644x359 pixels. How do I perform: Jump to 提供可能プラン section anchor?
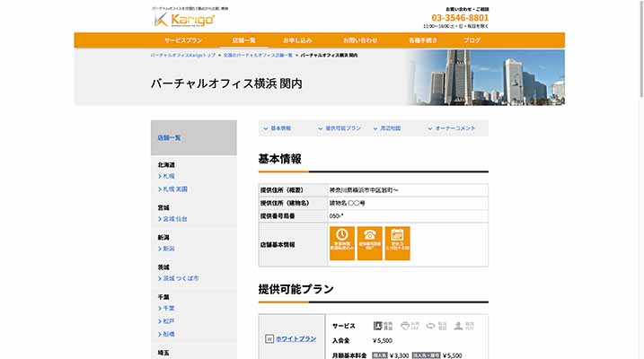(x=340, y=128)
